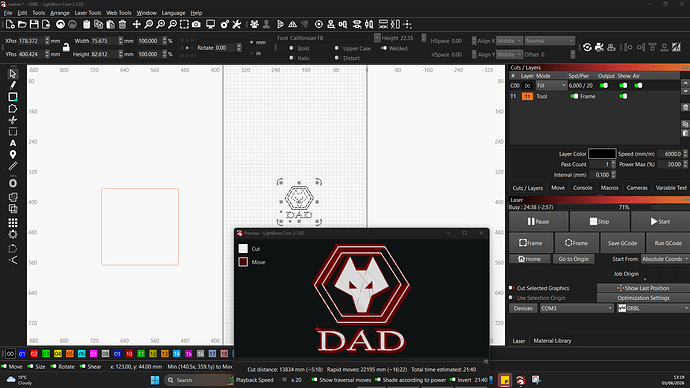Select the Position marker pin tool
Image resolution: width=690 pixels, height=388 pixels.
click(x=13, y=154)
